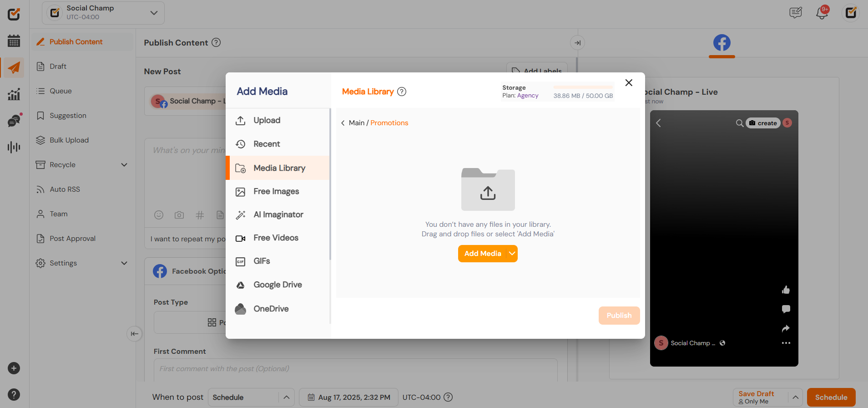Select Recent in Add Media menu
Viewport: 868px width, 408px height.
pos(278,144)
